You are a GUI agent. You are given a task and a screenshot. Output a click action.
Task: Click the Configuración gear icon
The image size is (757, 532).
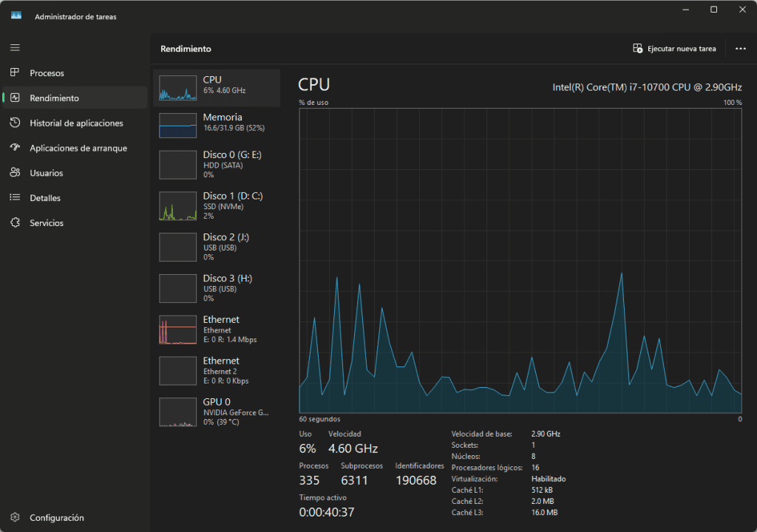(15, 518)
